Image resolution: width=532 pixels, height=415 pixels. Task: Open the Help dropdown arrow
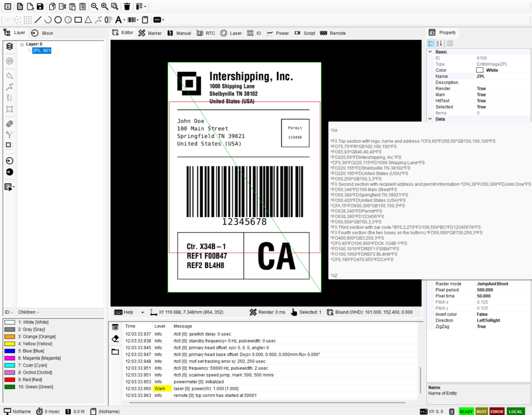pyautogui.click(x=142, y=312)
